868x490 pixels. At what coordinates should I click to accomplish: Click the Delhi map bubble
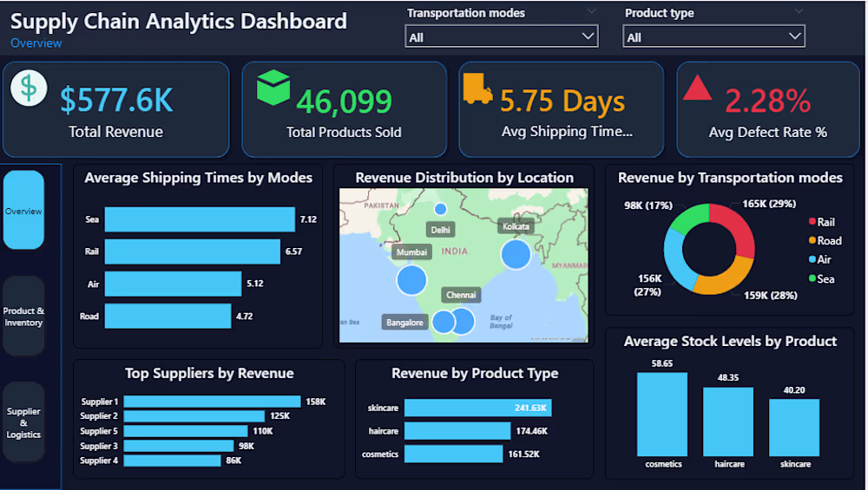[441, 209]
